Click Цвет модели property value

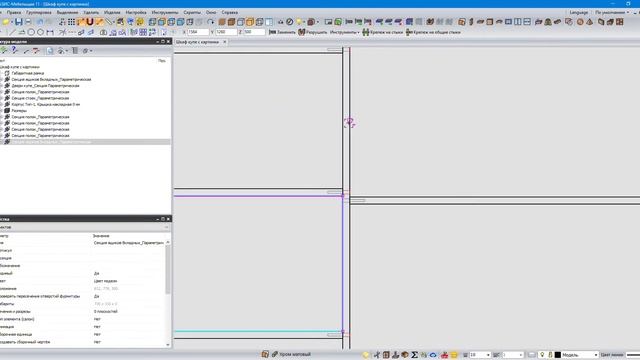click(105, 281)
